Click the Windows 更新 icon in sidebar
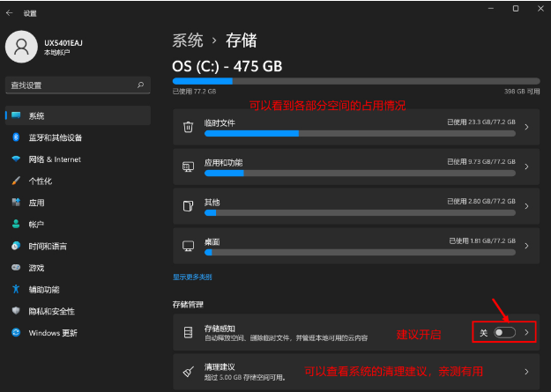 coord(16,333)
